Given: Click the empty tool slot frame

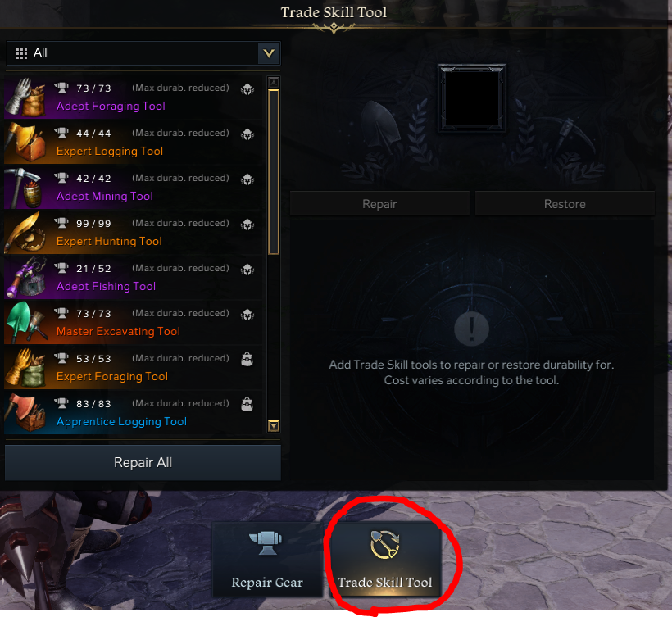Looking at the screenshot, I should (472, 98).
